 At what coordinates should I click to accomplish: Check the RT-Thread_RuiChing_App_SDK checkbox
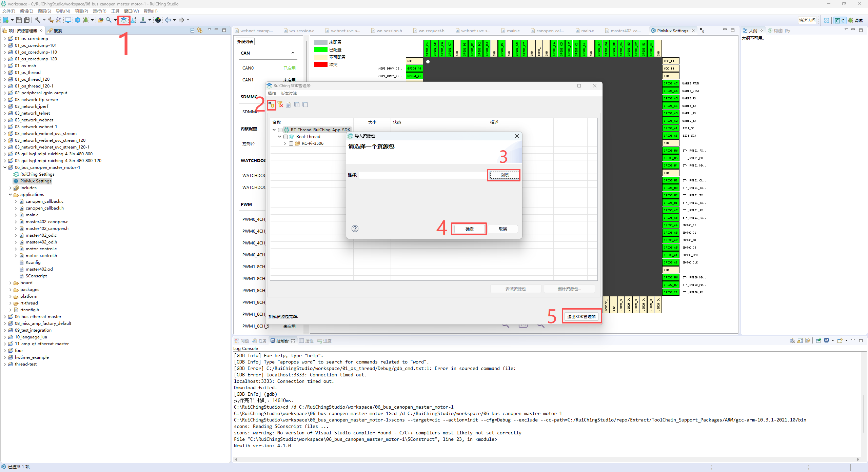(280, 130)
